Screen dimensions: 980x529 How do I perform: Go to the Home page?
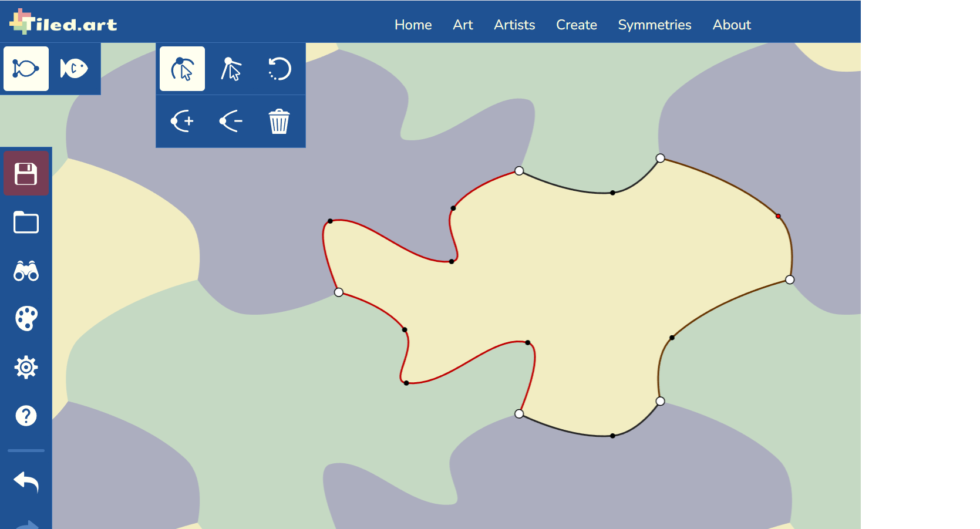(x=413, y=25)
